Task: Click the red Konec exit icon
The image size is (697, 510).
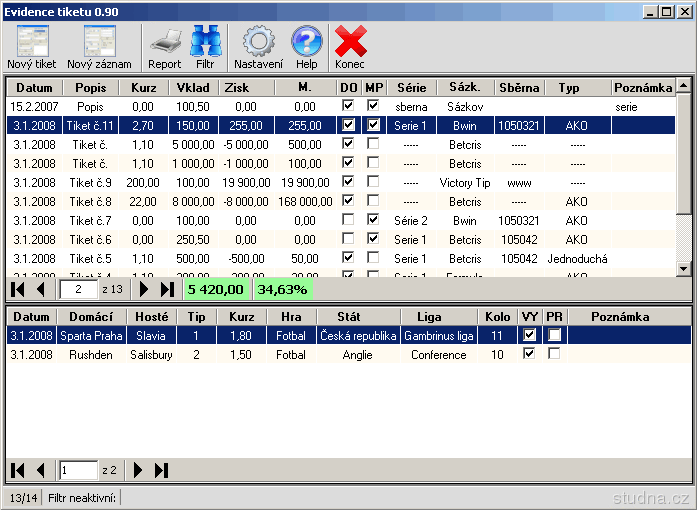Action: click(350, 42)
